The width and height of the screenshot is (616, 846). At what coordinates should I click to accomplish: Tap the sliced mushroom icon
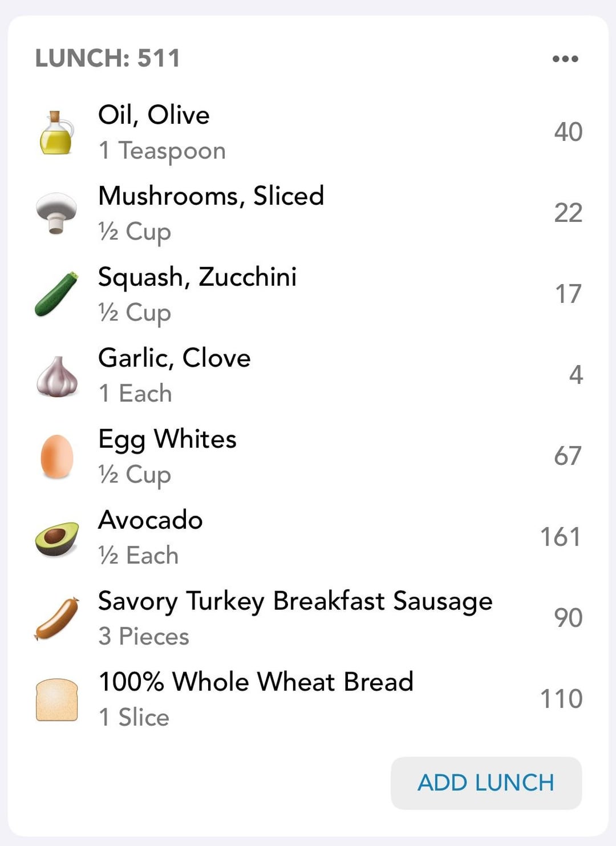coord(56,213)
